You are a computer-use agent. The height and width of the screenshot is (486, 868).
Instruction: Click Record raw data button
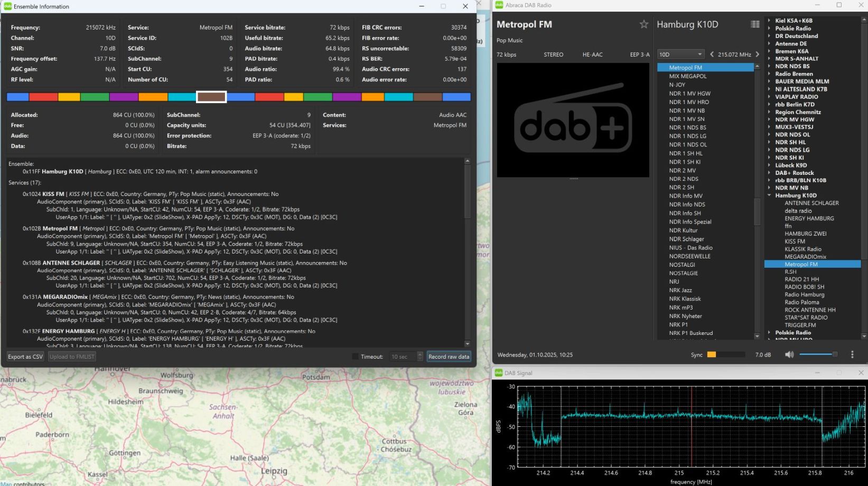click(x=449, y=357)
